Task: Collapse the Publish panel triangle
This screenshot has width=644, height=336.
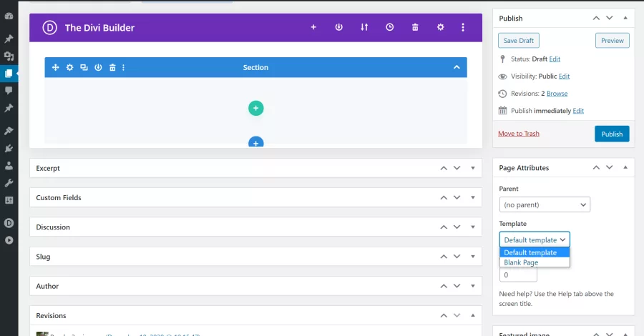Action: [x=625, y=18]
